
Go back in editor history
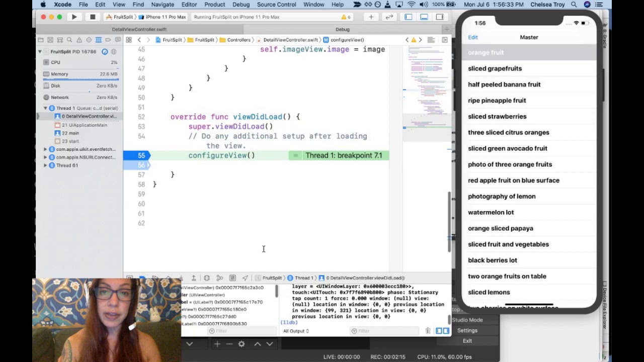139,40
